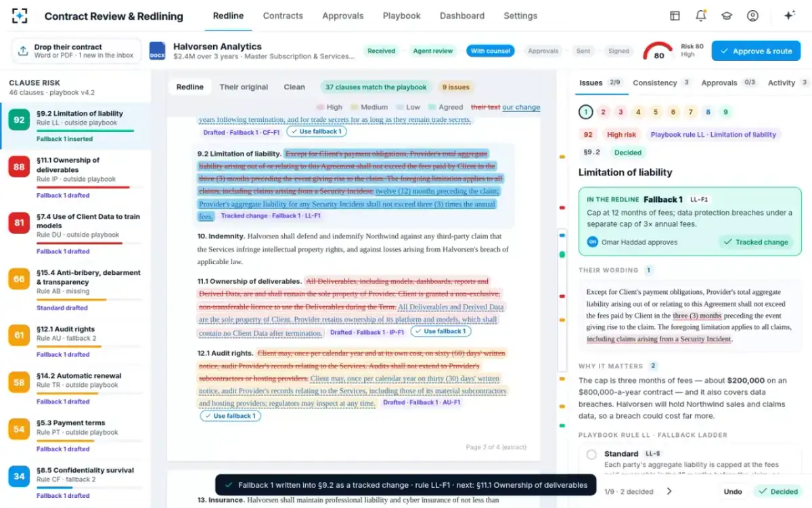Click the DOCX file icon for Halvorsen Analytics
Screen dimensions: 812x508
[158, 51]
